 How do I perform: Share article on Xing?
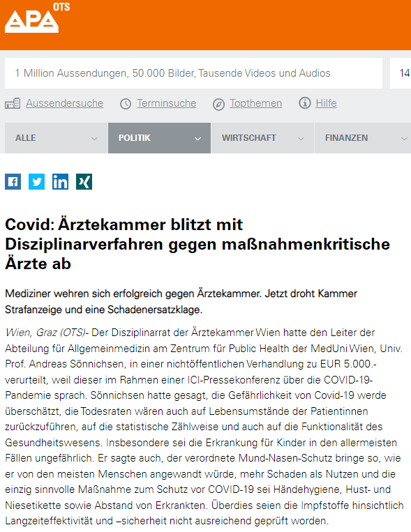pyautogui.click(x=84, y=181)
